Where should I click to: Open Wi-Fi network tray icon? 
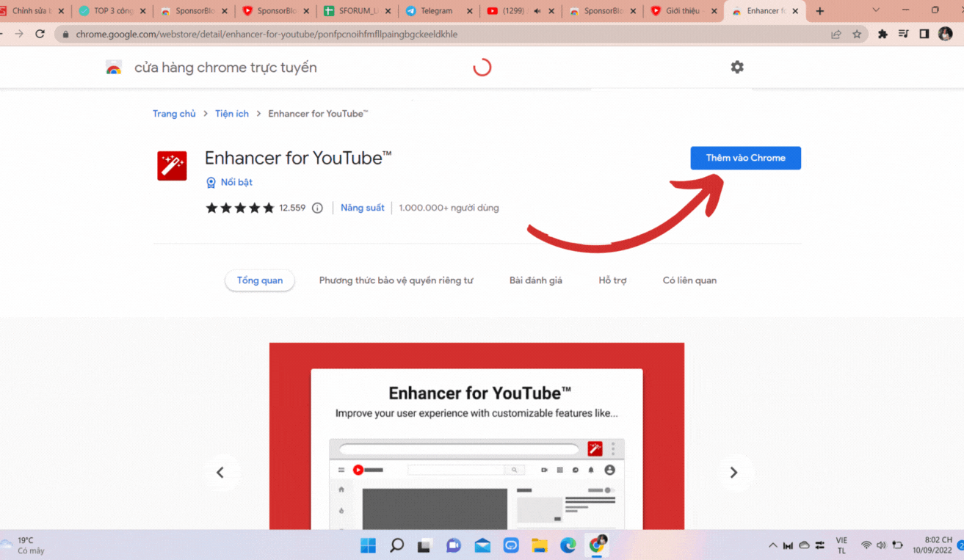866,545
